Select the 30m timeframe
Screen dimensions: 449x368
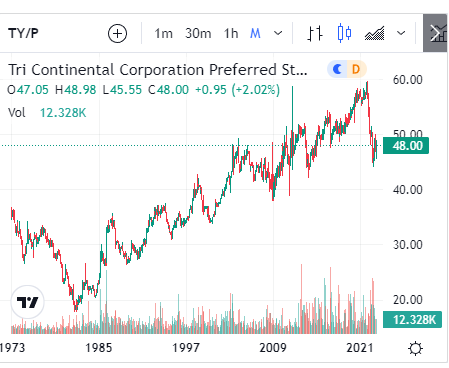pyautogui.click(x=198, y=34)
